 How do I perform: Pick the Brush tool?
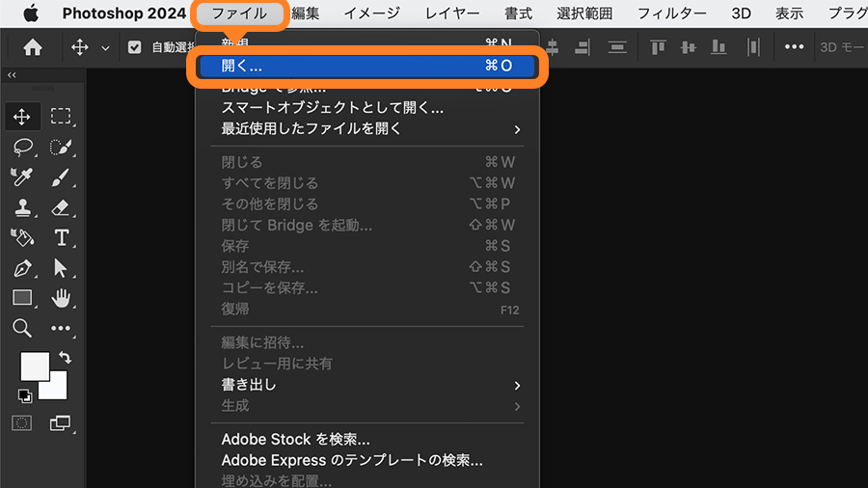[61, 177]
